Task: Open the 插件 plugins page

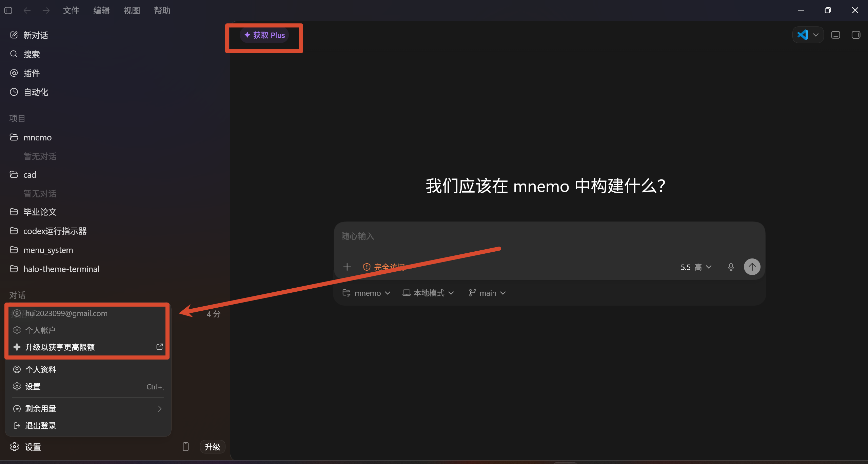Action: coord(25,73)
